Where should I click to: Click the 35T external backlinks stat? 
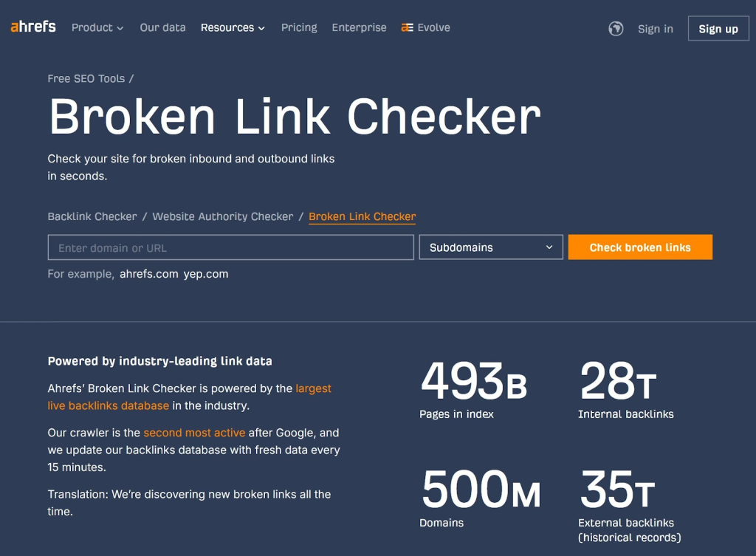(x=629, y=506)
